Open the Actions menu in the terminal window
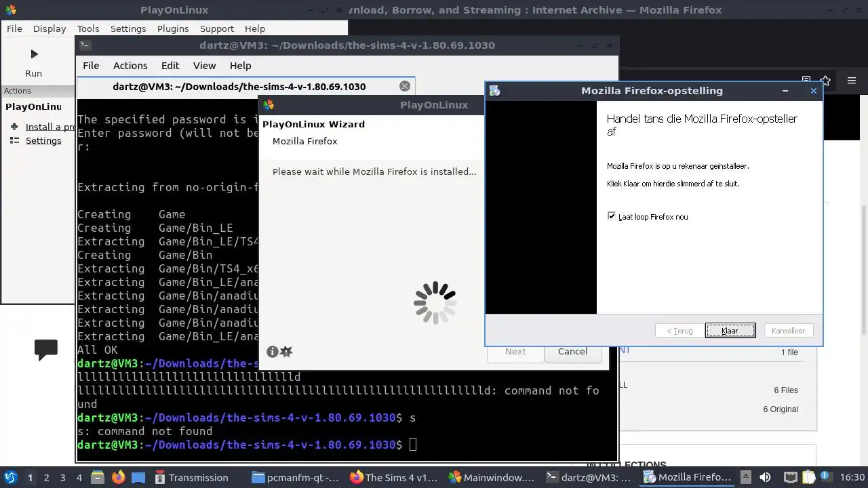 (130, 66)
